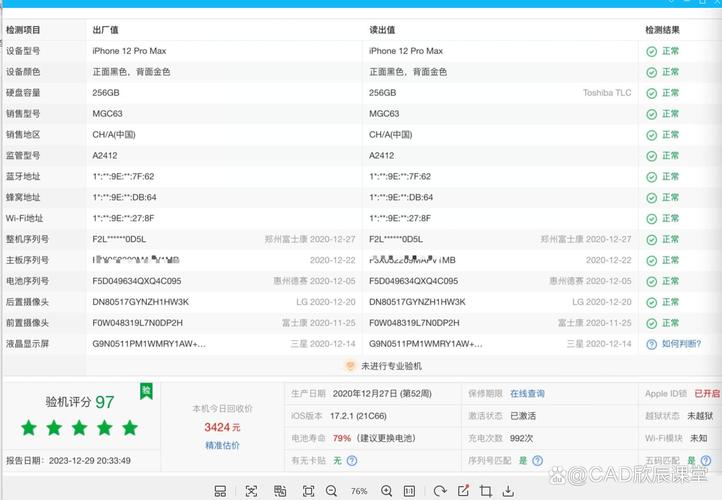The height and width of the screenshot is (500, 722).
Task: Click the Toshiba TLC storage label
Action: pyautogui.click(x=607, y=93)
